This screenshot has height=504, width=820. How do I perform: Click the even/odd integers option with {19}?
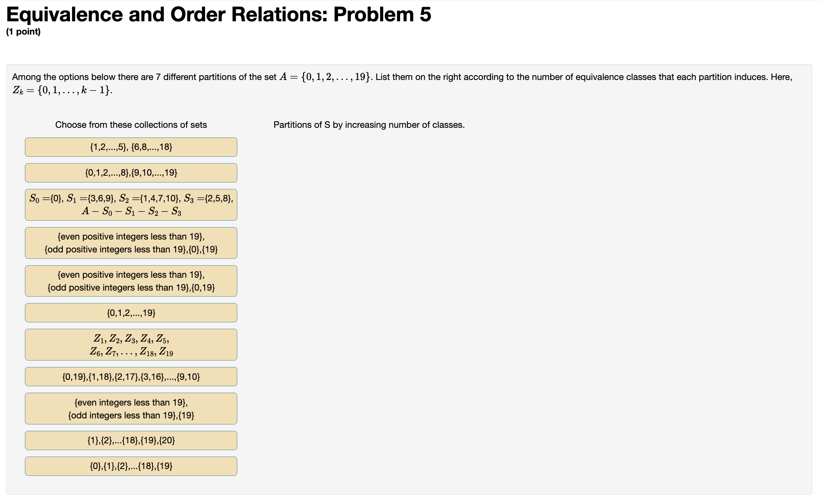point(131,408)
